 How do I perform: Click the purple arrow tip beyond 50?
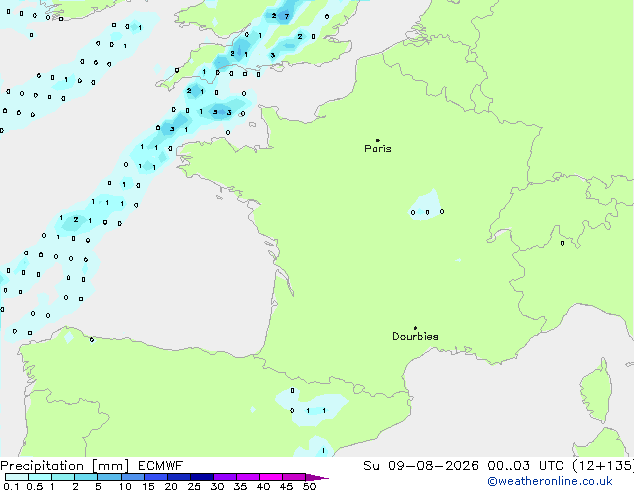(x=317, y=477)
